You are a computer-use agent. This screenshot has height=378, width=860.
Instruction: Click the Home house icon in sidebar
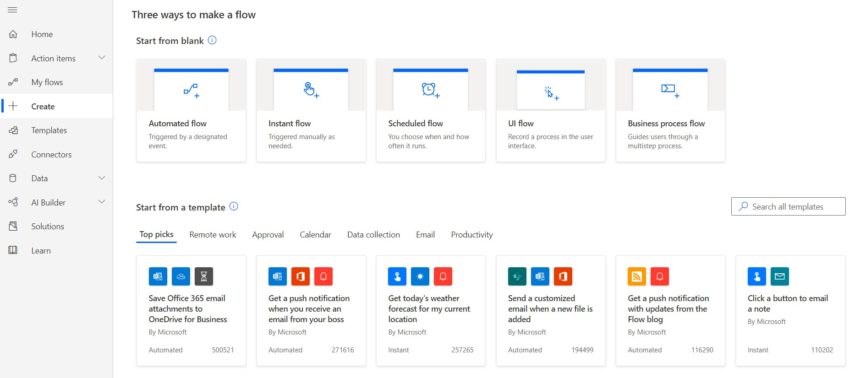pos(13,34)
